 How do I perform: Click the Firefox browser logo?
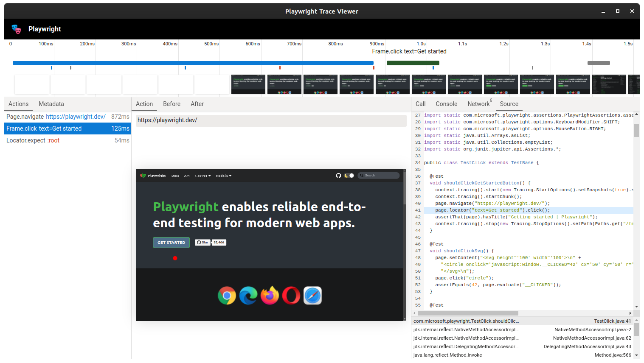pyautogui.click(x=270, y=296)
